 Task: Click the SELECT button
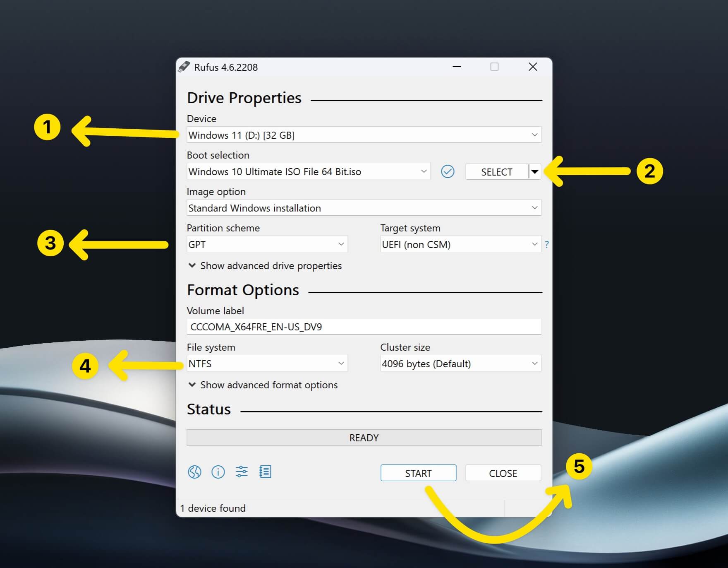[x=497, y=172]
